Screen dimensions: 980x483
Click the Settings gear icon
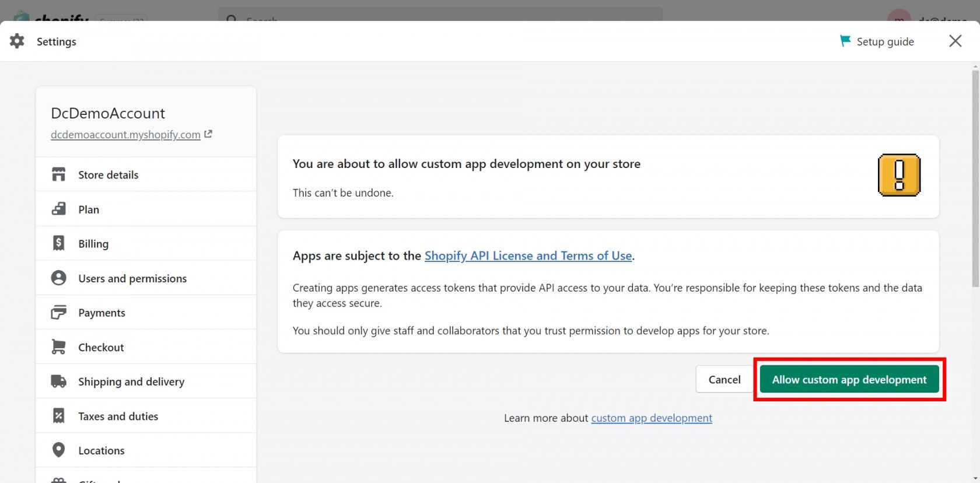[17, 41]
